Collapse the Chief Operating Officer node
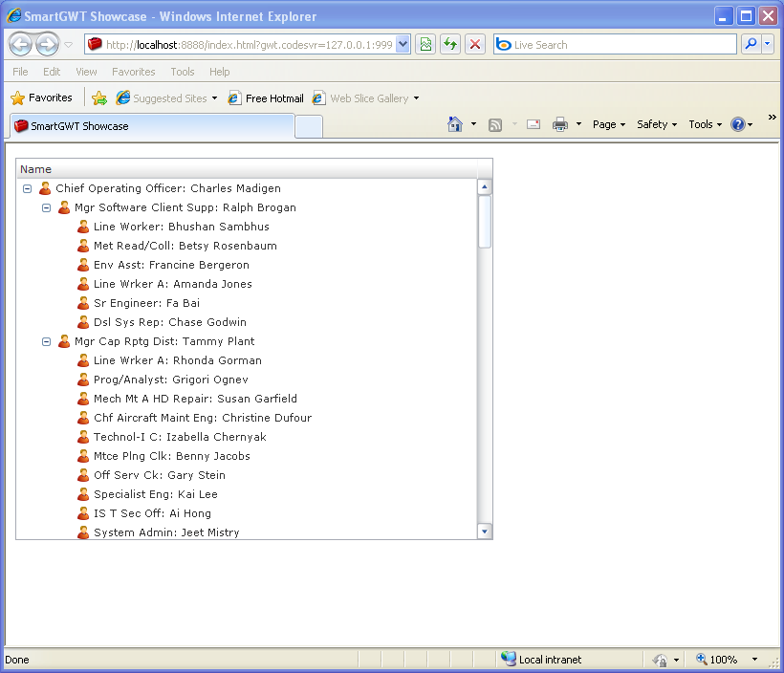The image size is (784, 673). [x=28, y=188]
